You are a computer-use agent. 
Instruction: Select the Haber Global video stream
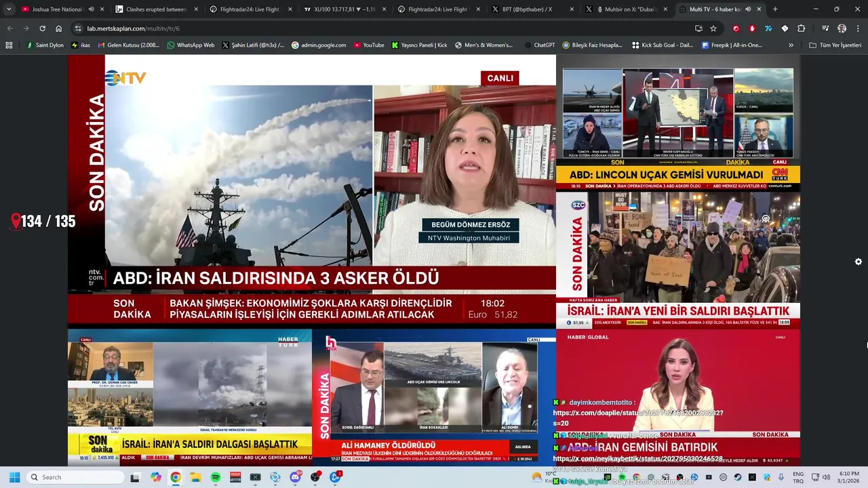(x=678, y=398)
